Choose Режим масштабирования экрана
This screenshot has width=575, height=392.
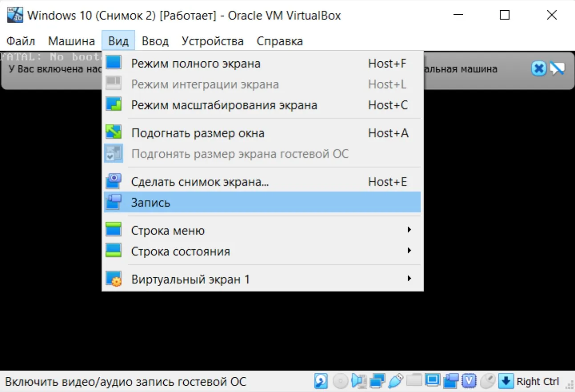click(x=262, y=105)
